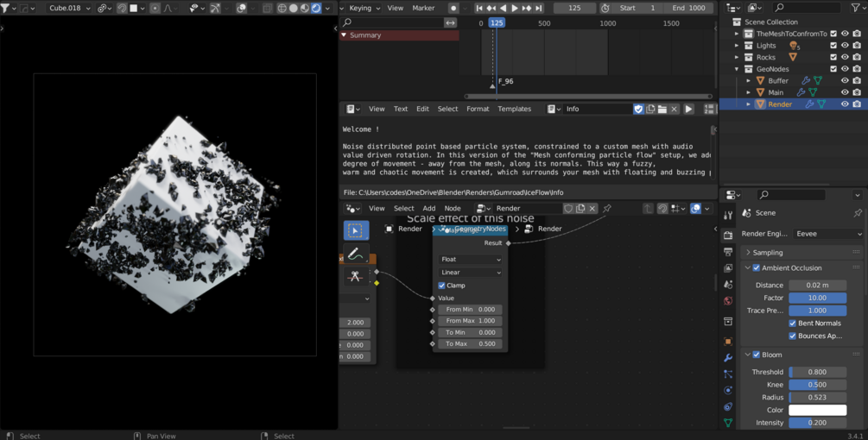Pin the Scene properties context
868x440 pixels.
(858, 213)
